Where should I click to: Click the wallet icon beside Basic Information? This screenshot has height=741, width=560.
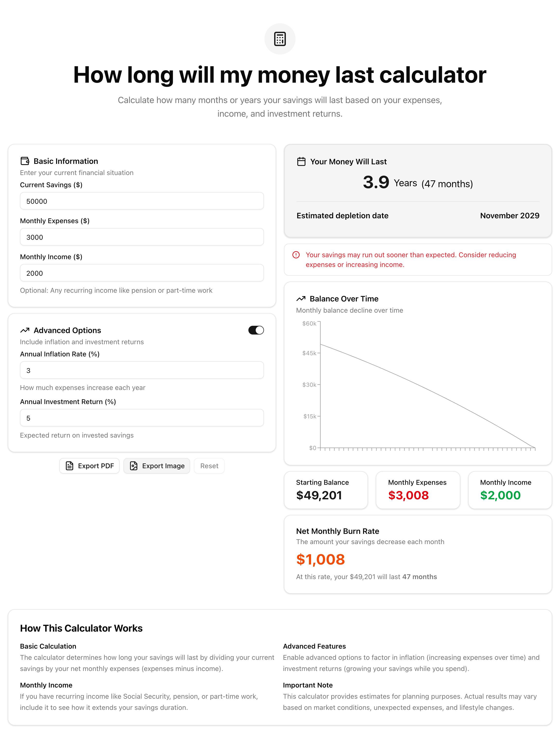coord(25,161)
